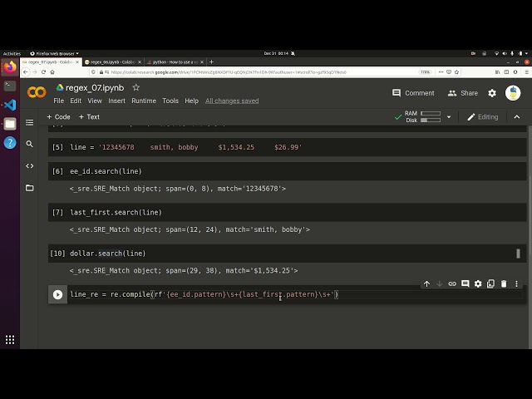The height and width of the screenshot is (399, 532).
Task: Open the Files sidebar panel
Action: [x=30, y=188]
